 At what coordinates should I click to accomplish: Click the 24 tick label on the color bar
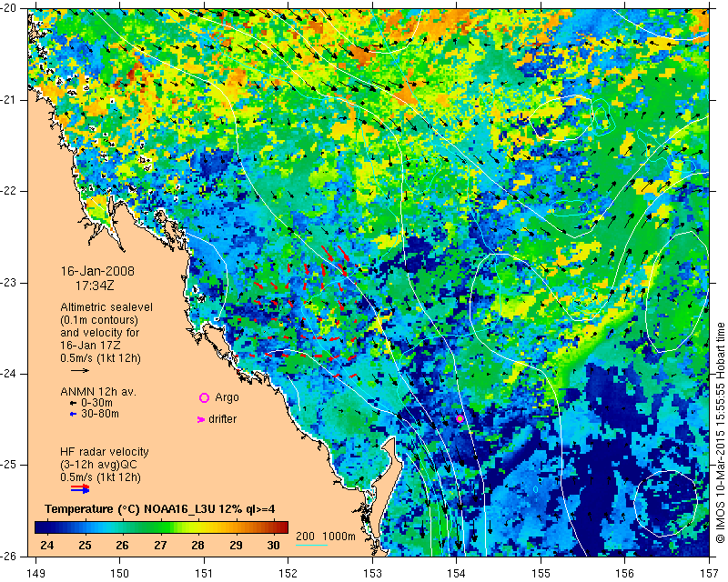pyautogui.click(x=46, y=545)
